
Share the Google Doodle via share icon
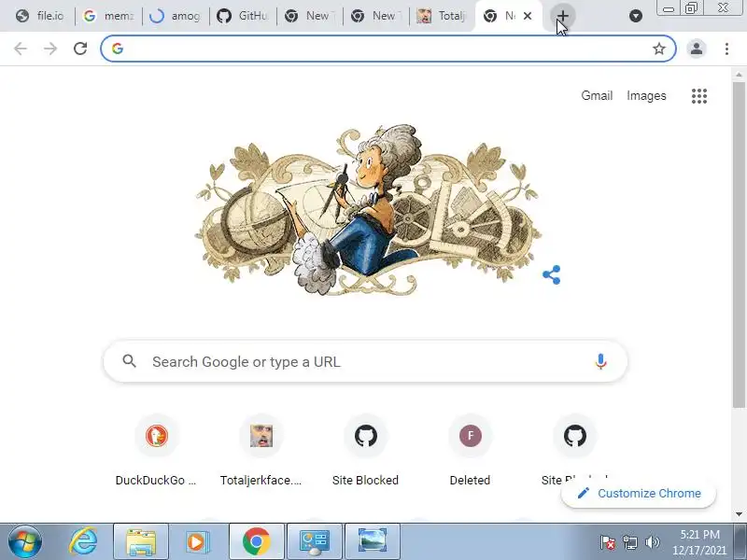552,274
